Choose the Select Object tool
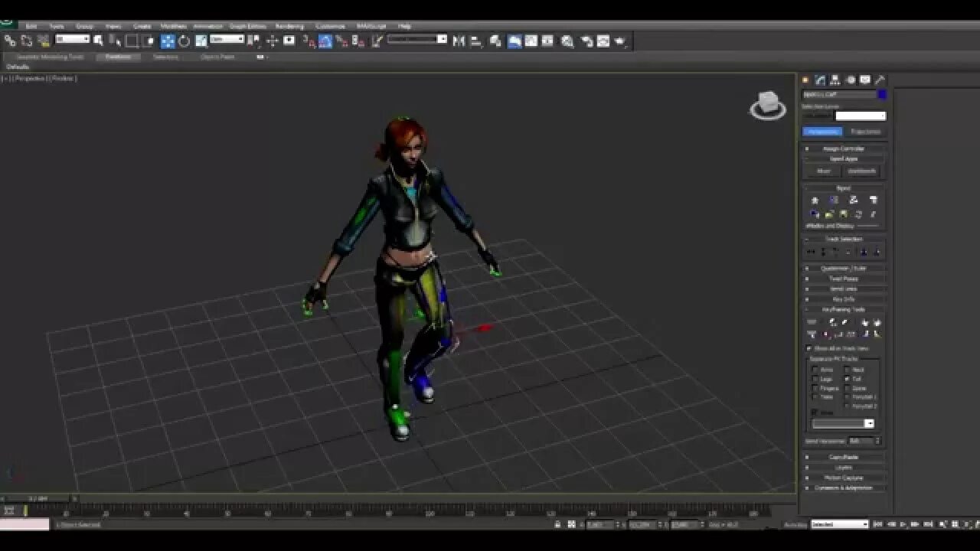Viewport: 980px width, 551px height. pyautogui.click(x=98, y=41)
